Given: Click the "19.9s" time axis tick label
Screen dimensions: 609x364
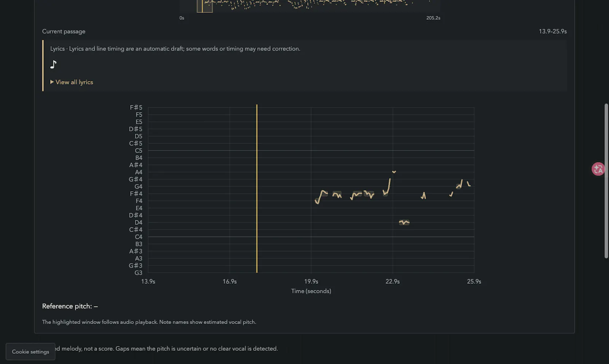Looking at the screenshot, I should (x=311, y=281).
